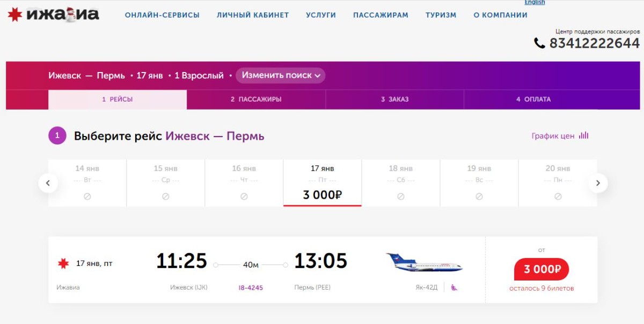The height and width of the screenshot is (324, 644).
Task: Open the Онлайн-сервисы menu
Action: [x=162, y=15]
